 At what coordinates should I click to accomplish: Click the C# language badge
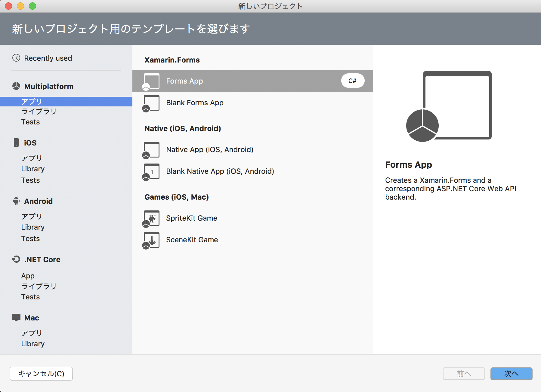353,81
